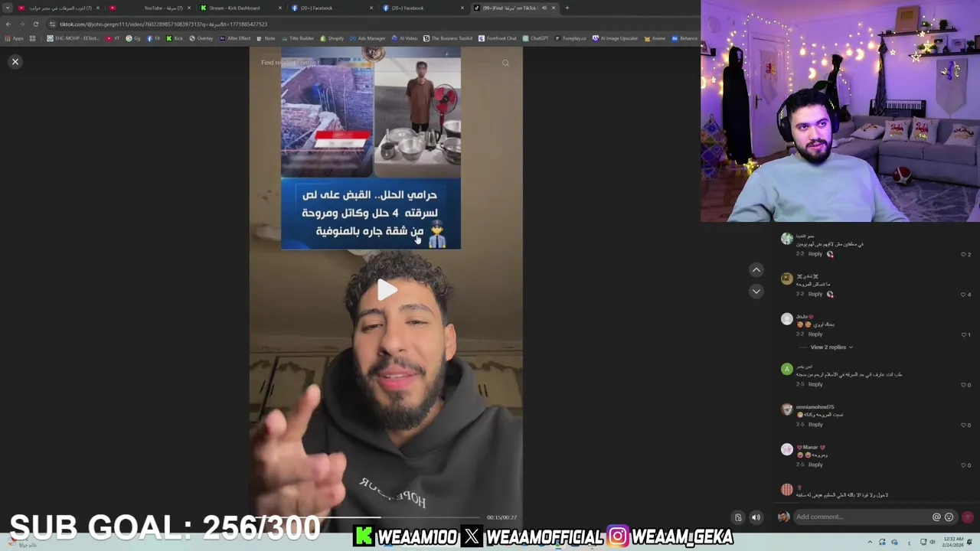
Task: Open the Ads Manager bookmark
Action: click(367, 38)
